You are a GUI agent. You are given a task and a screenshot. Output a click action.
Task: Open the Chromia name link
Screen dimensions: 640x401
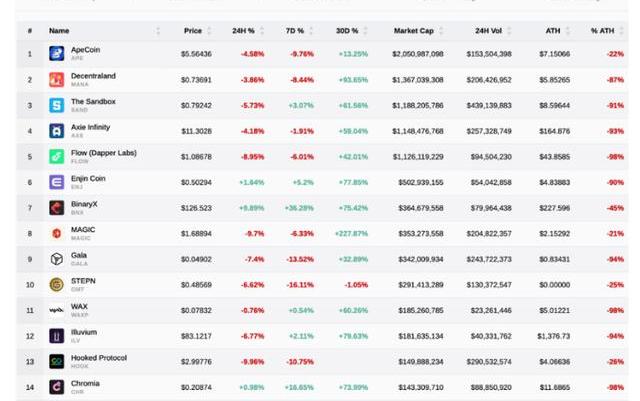(85, 383)
